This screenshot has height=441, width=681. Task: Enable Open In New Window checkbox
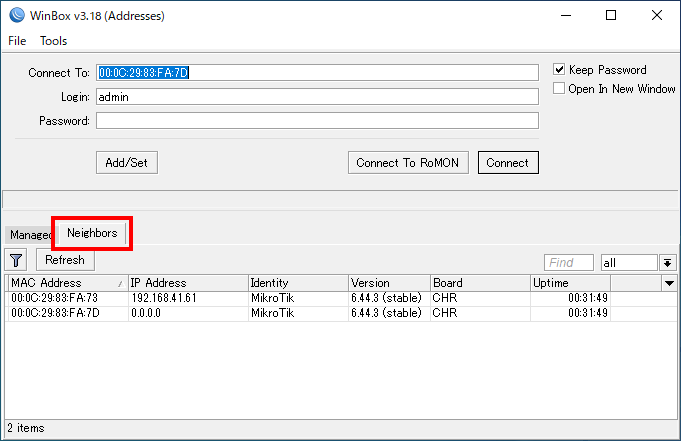pyautogui.click(x=559, y=89)
